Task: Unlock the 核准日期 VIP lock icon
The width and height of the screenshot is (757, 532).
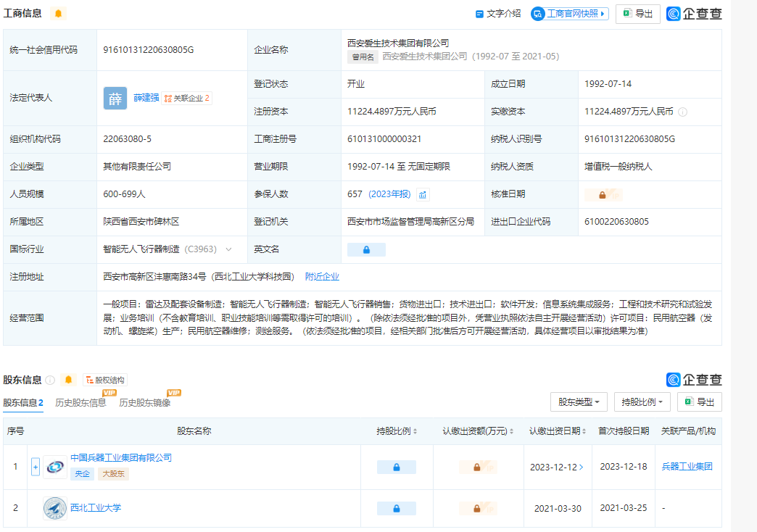Action: [x=603, y=195]
